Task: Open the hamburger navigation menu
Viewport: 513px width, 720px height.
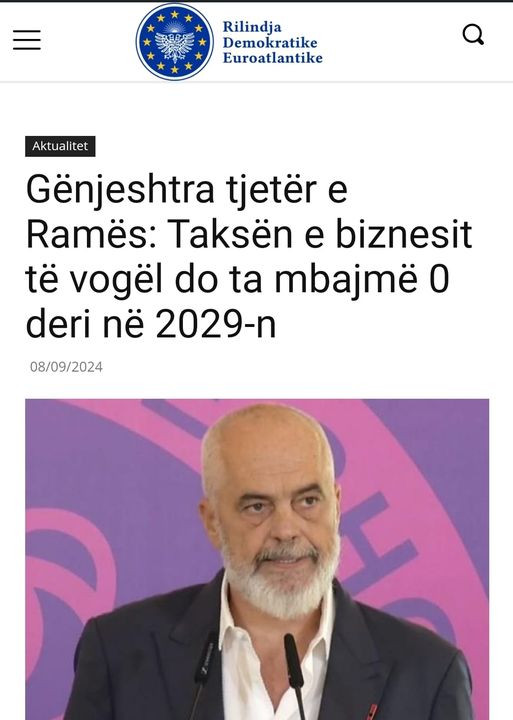Action: 27,39
